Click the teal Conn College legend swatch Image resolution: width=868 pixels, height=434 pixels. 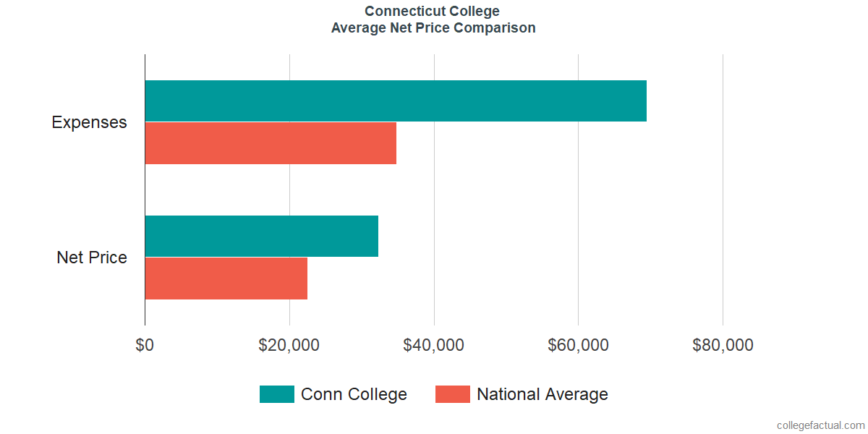pos(276,394)
